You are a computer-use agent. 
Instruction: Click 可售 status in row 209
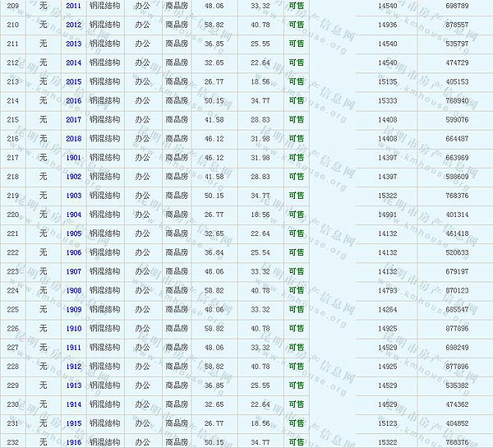[296, 6]
